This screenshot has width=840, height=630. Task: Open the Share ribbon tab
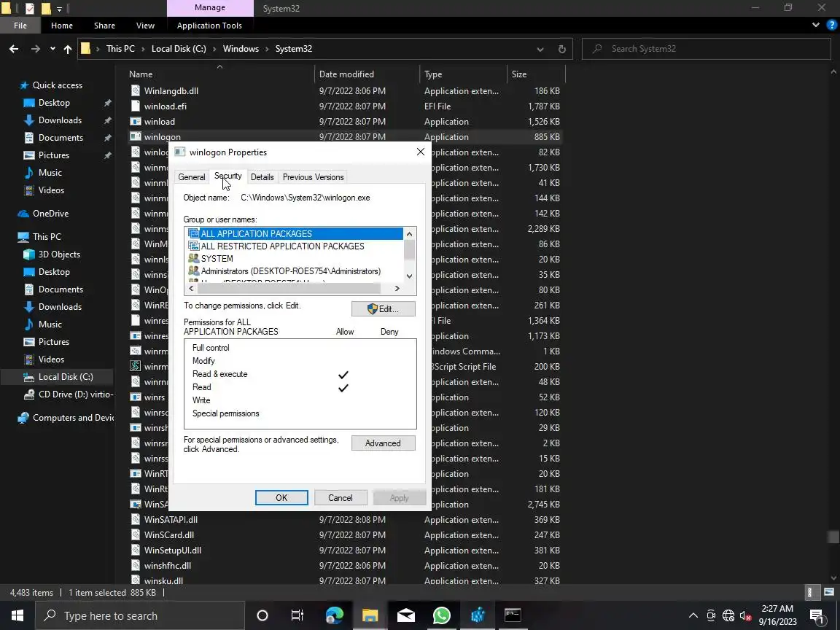click(x=104, y=26)
